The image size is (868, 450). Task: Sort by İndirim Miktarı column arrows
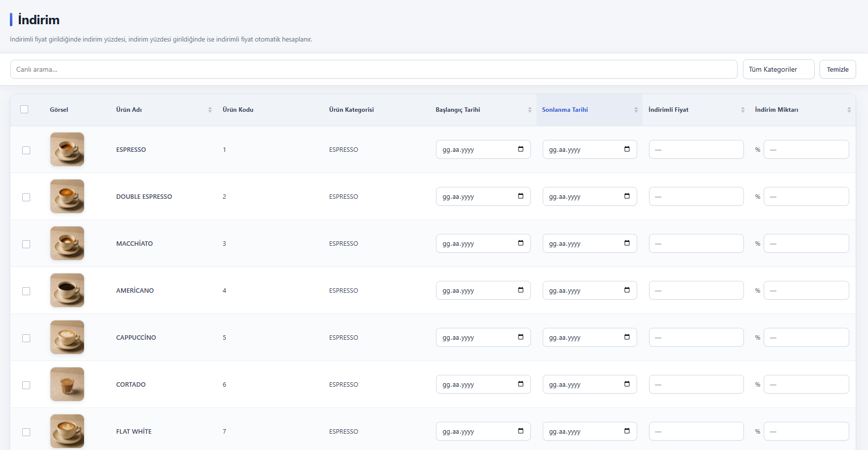click(849, 110)
